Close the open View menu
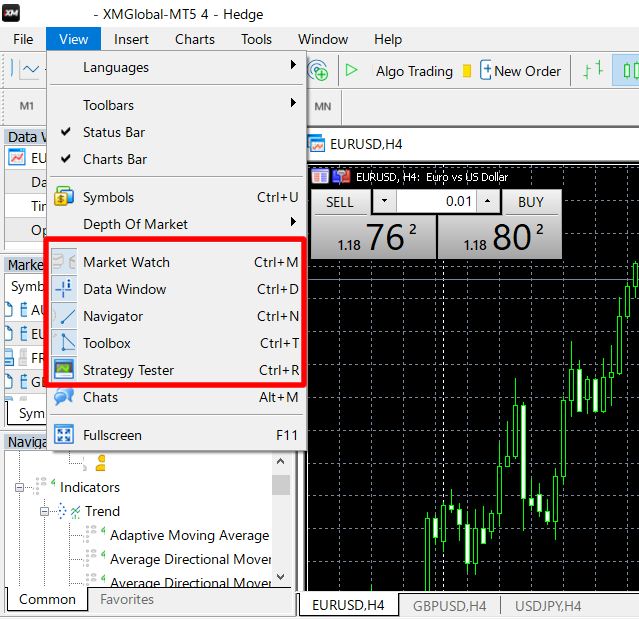Viewport: 639px width, 619px height. (x=73, y=39)
